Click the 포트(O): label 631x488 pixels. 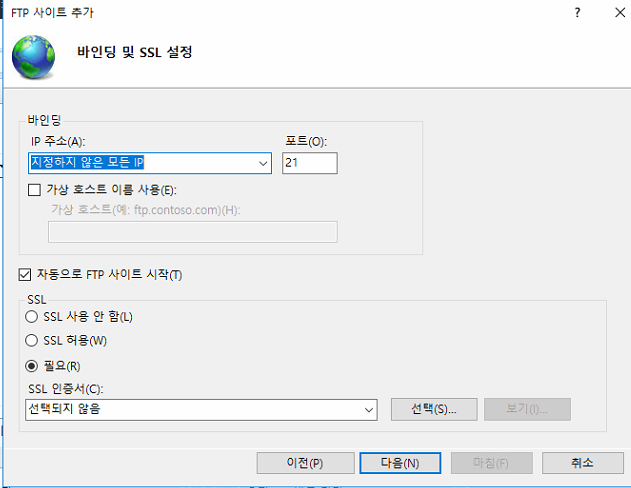306,141
